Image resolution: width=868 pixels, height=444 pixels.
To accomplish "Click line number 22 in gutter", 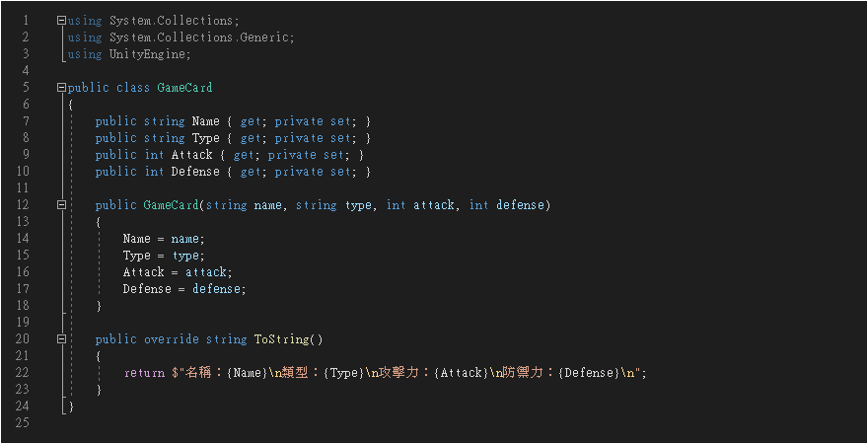I will tap(24, 373).
